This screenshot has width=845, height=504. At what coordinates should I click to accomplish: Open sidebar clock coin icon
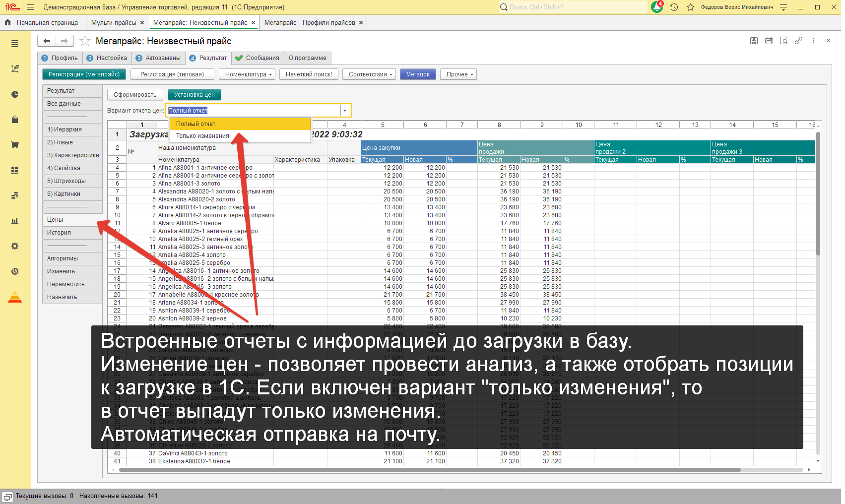tap(15, 271)
